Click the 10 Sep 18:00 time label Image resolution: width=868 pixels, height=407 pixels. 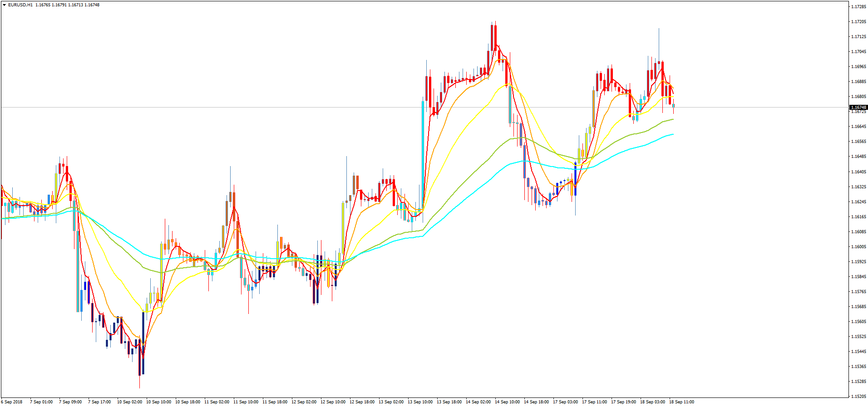(188, 402)
